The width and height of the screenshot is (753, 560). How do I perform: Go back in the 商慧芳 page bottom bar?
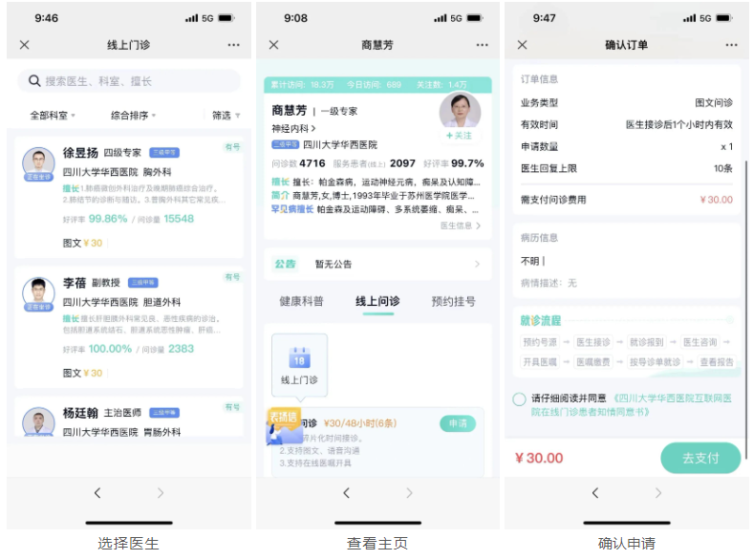coord(346,493)
